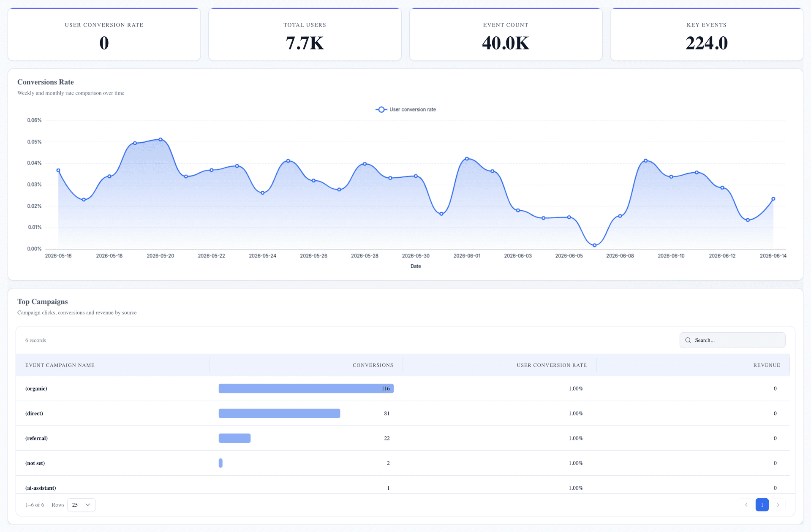Select the Key Events card
The width and height of the screenshot is (811, 532).
707,34
